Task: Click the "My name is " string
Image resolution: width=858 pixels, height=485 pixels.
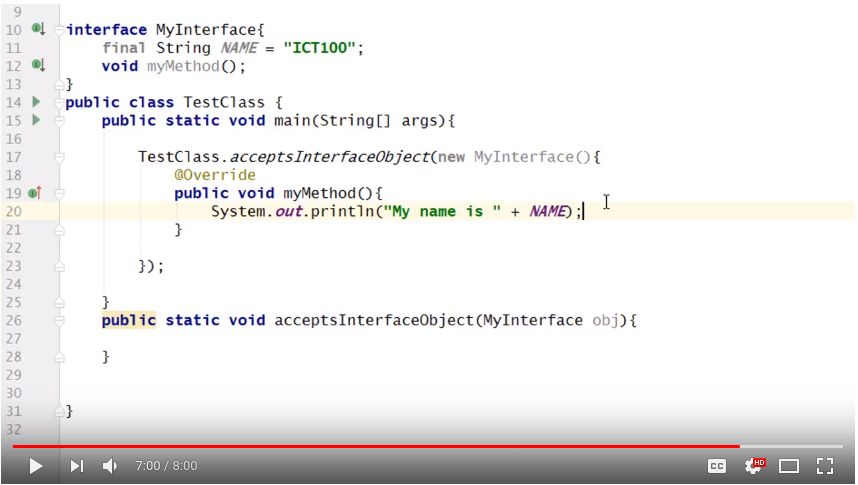Action: click(442, 211)
